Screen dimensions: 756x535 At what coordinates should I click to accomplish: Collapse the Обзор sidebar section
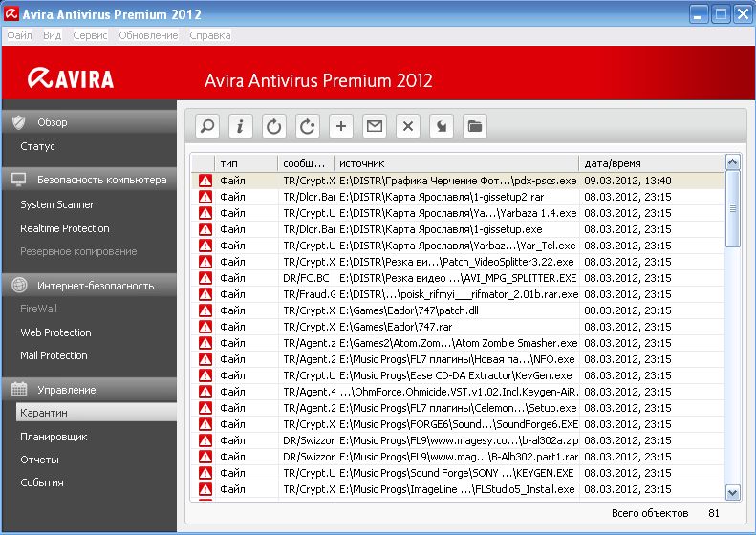tap(90, 122)
